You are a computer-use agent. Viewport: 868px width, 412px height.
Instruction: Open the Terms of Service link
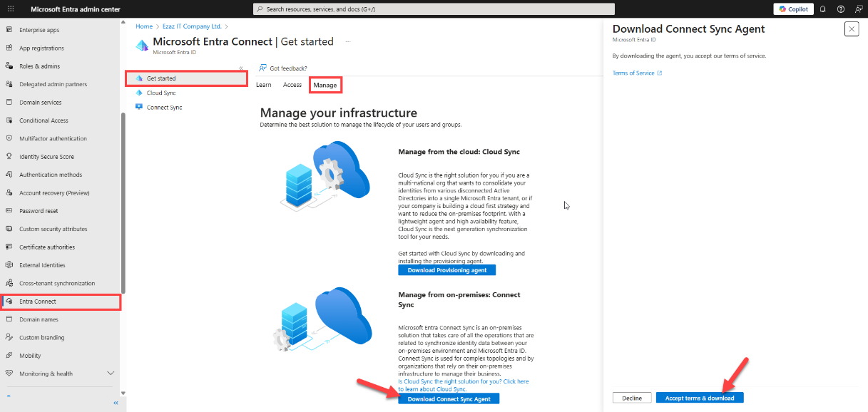point(633,73)
